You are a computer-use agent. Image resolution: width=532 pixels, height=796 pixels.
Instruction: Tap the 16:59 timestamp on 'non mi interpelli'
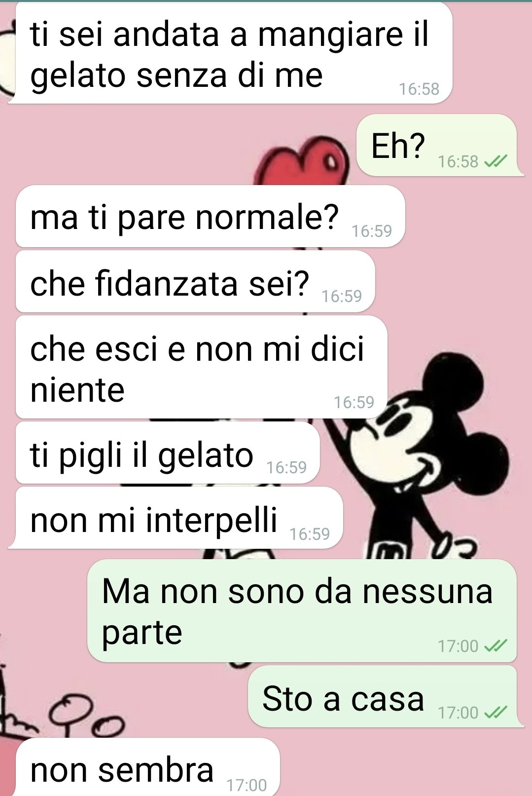pyautogui.click(x=310, y=534)
